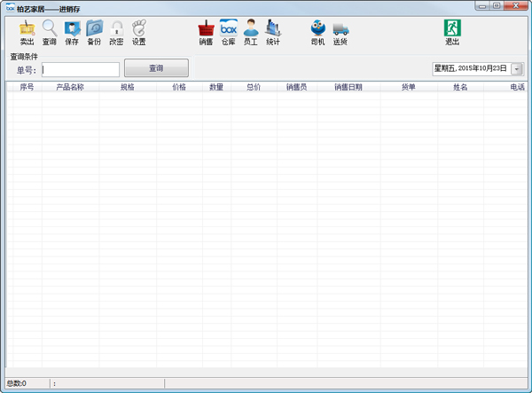Open the 销售 red basket icon
This screenshot has width=532, height=393.
click(x=206, y=33)
